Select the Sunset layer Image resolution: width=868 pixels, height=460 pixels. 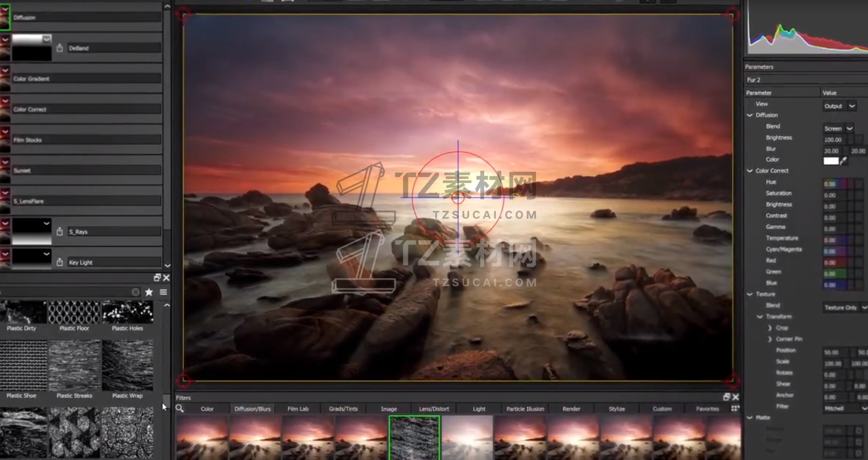[x=86, y=170]
